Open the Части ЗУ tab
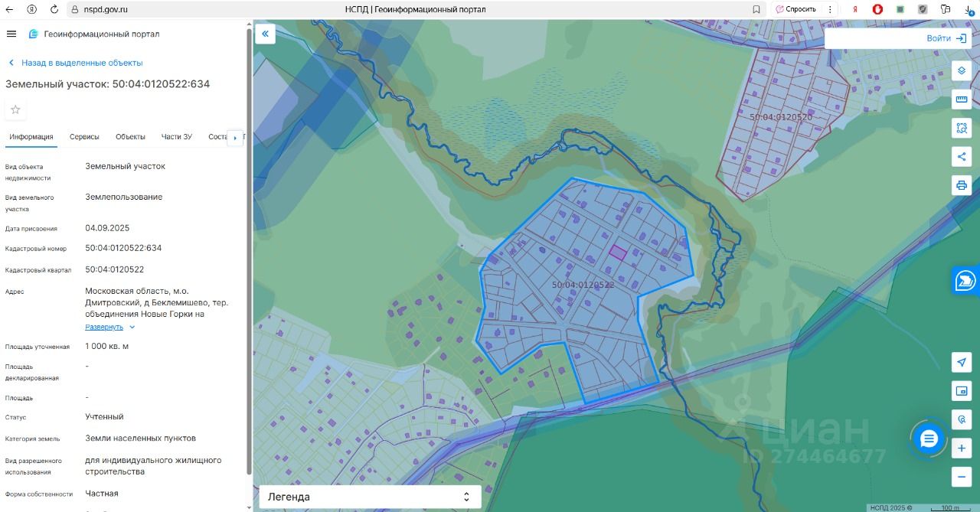Screen dimensions: 980x512 pos(176,137)
